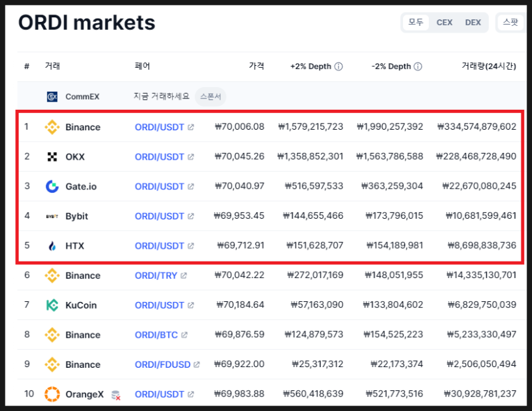532x411 pixels.
Task: Click depth value ₩1,358,852,301
Action: click(x=310, y=156)
